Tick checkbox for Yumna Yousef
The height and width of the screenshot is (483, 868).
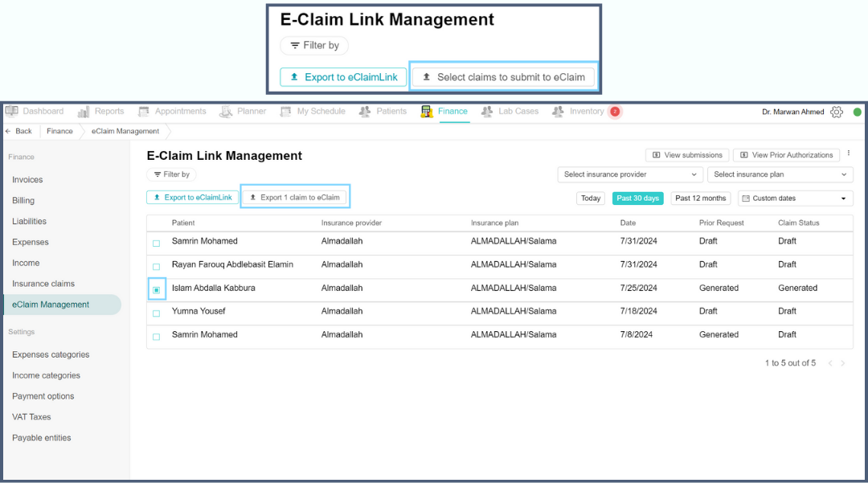point(156,313)
